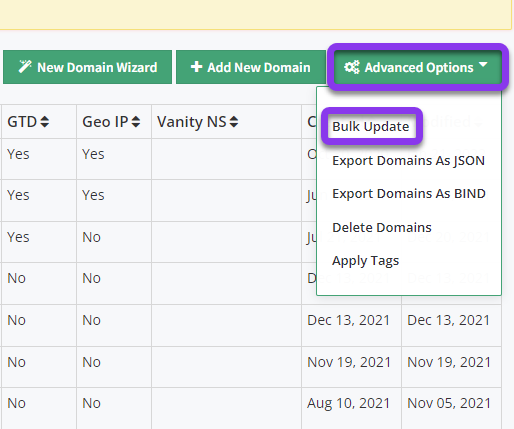The width and height of the screenshot is (514, 429).
Task: Click the Add New Domain button
Action: [251, 67]
